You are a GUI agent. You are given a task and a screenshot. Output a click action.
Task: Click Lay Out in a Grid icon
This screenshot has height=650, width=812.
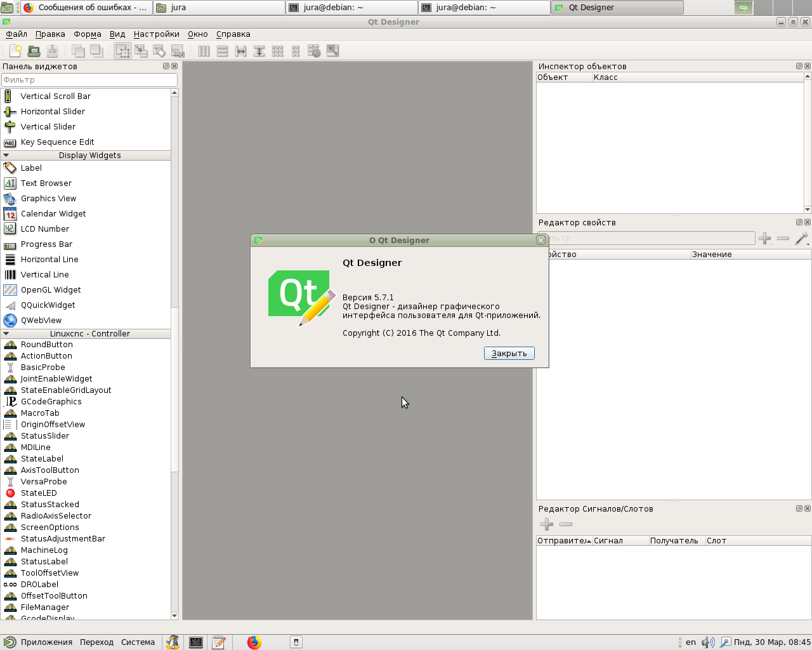277,51
